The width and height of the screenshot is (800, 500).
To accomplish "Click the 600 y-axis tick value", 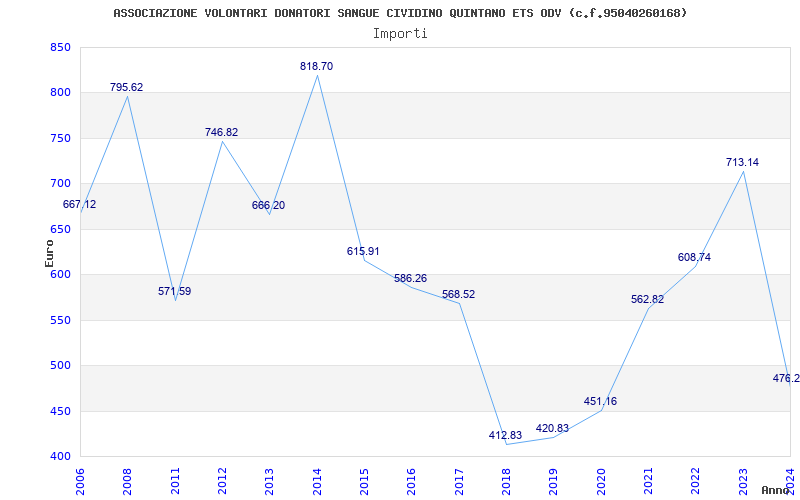I will point(60,274).
